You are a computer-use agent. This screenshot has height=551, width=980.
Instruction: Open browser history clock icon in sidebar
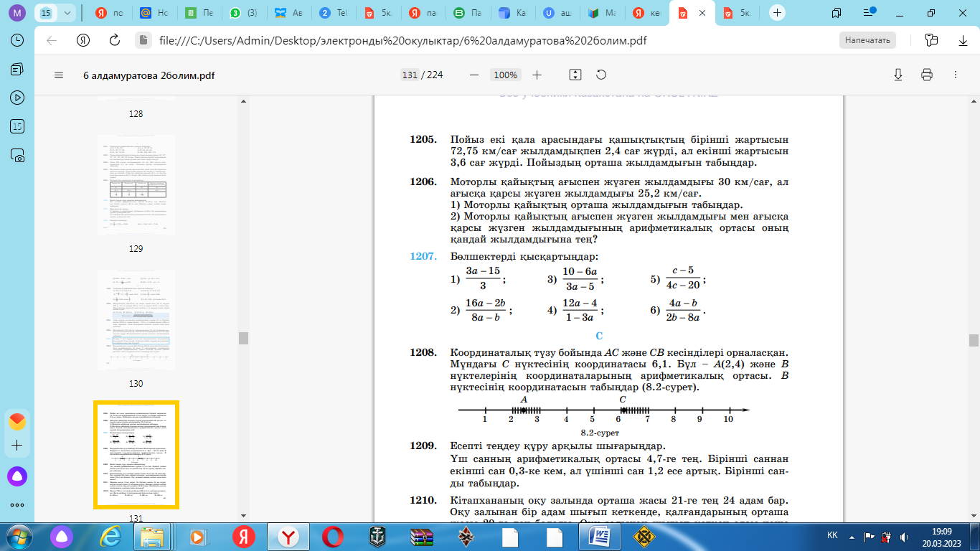(x=18, y=40)
